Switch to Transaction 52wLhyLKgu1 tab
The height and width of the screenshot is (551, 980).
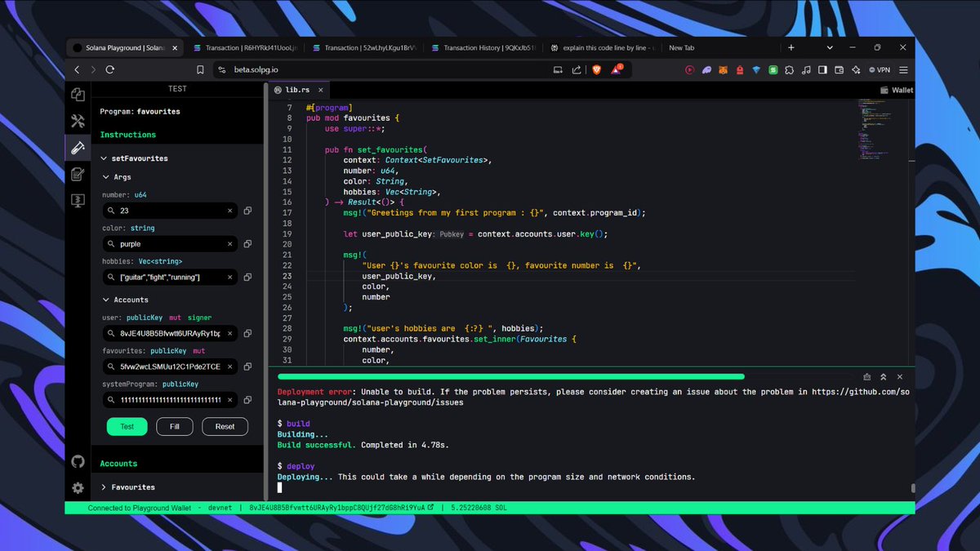point(364,48)
